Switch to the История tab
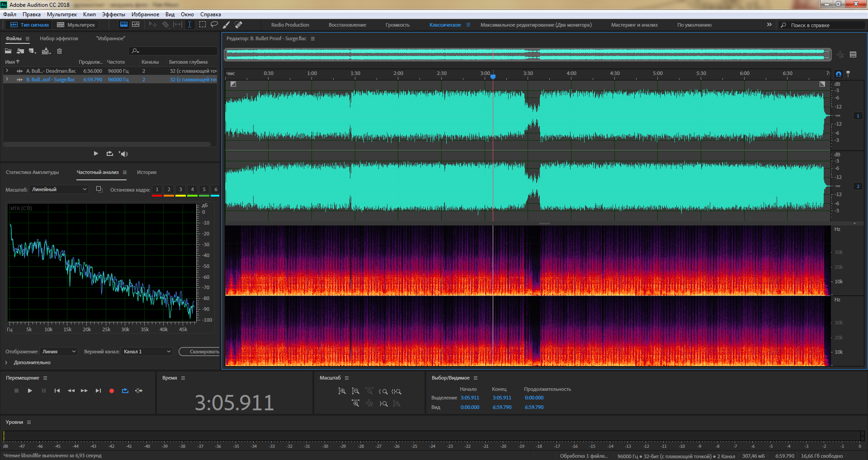The image size is (868, 460). (146, 172)
